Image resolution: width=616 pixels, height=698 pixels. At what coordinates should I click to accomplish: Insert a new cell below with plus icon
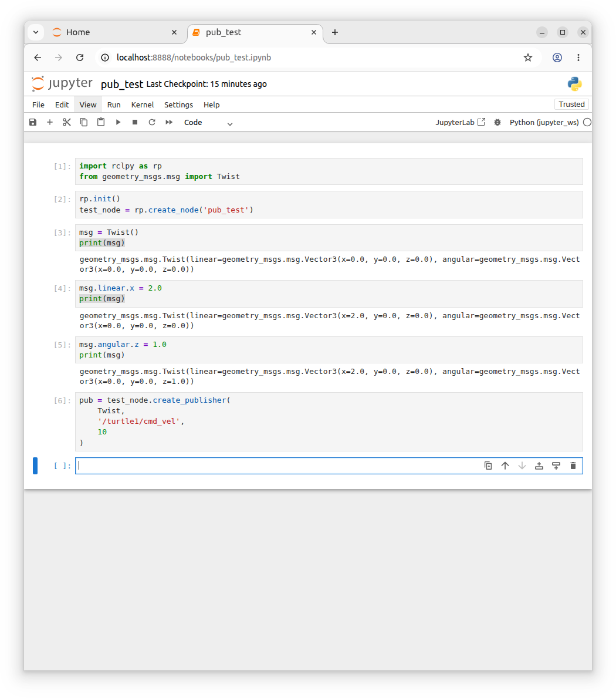click(50, 122)
